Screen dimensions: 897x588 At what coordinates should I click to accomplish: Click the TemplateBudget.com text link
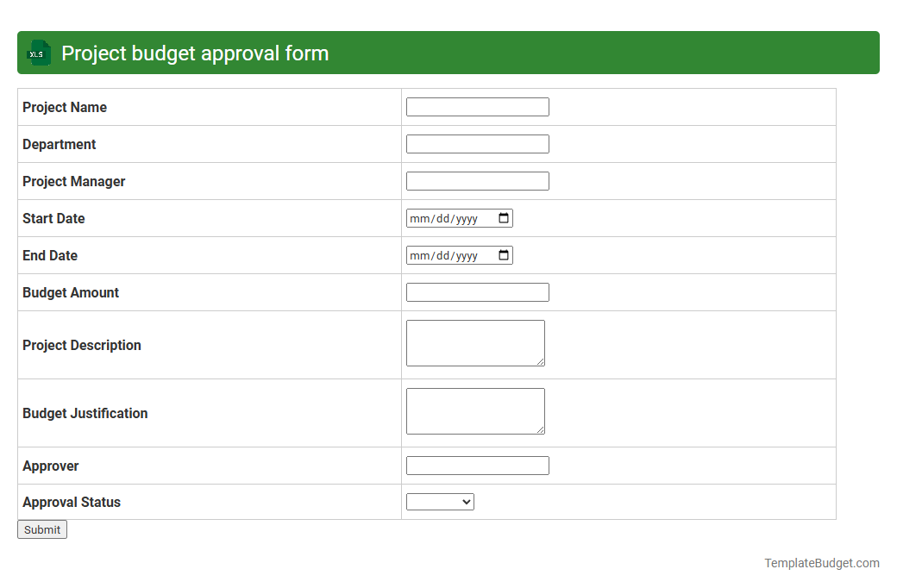click(821, 562)
